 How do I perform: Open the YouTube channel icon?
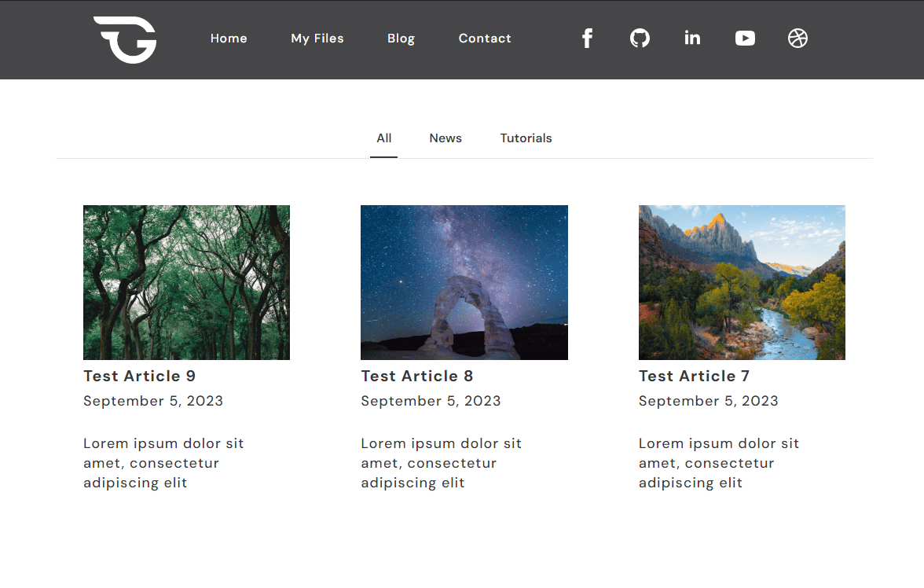745,39
